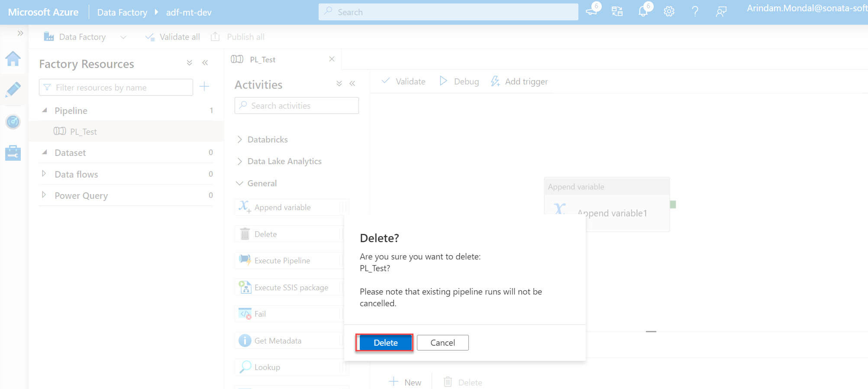Open the help question mark icon
The image size is (868, 389).
695,12
